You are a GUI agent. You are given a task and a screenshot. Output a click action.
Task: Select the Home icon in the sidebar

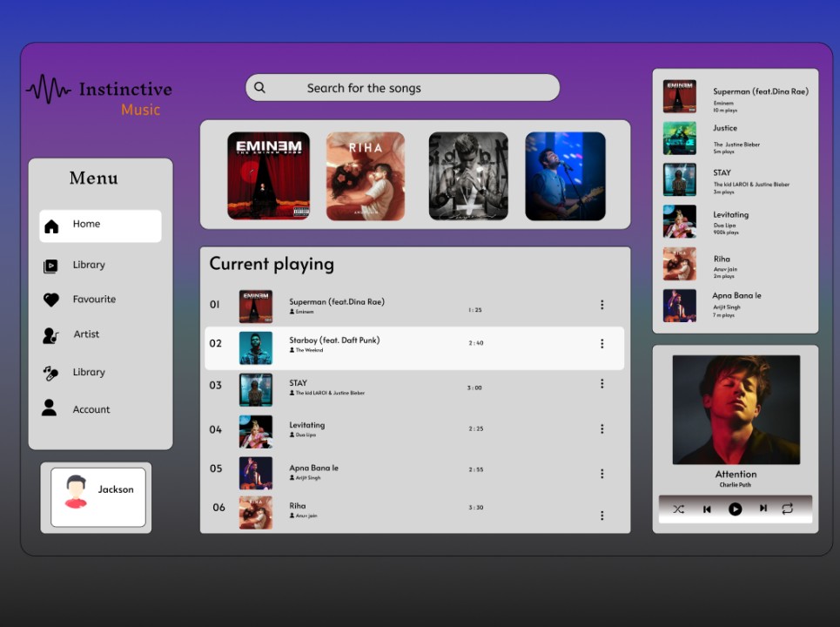tap(52, 225)
